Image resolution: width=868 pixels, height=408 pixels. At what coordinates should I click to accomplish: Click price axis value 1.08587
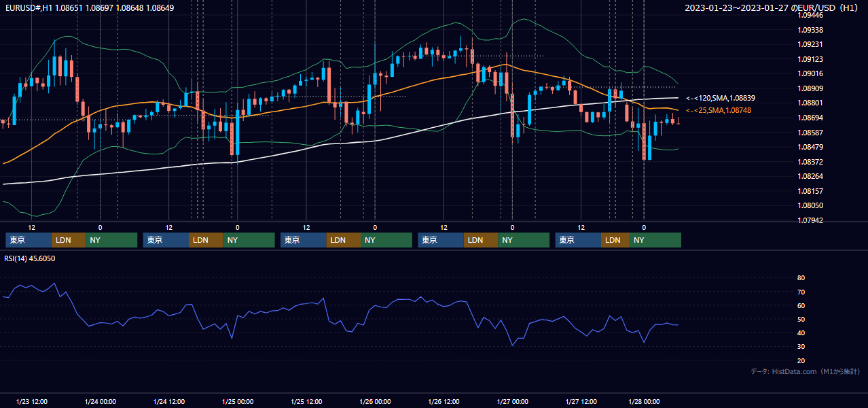coord(810,133)
